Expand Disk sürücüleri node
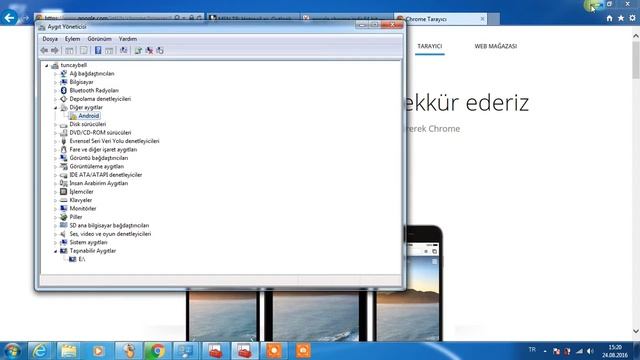640x360 pixels. (56, 124)
